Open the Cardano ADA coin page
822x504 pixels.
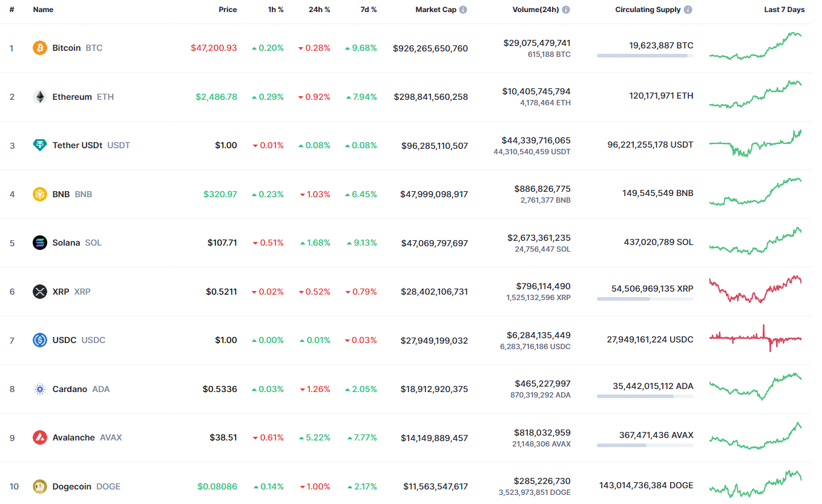pos(70,389)
